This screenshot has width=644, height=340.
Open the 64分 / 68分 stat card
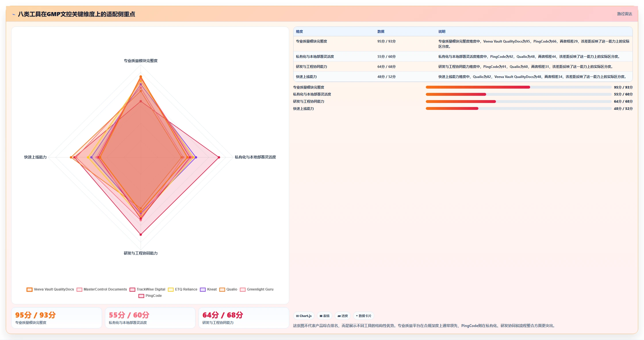244,318
